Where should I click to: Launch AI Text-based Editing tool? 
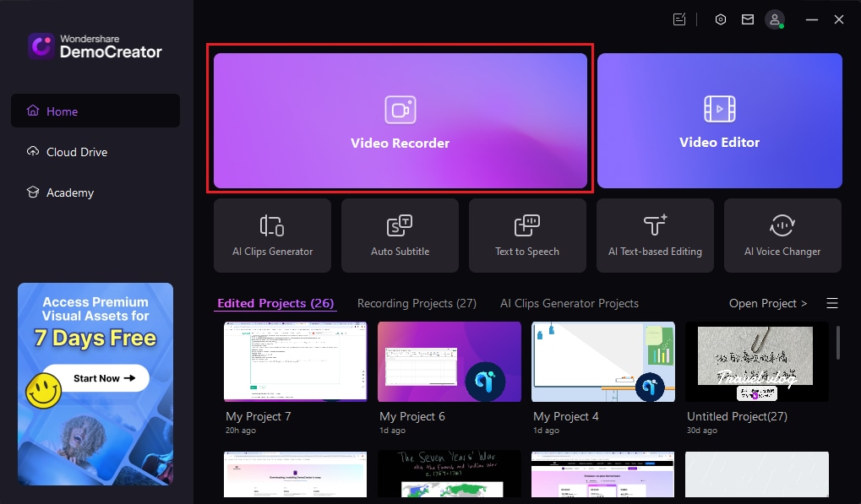(x=655, y=236)
